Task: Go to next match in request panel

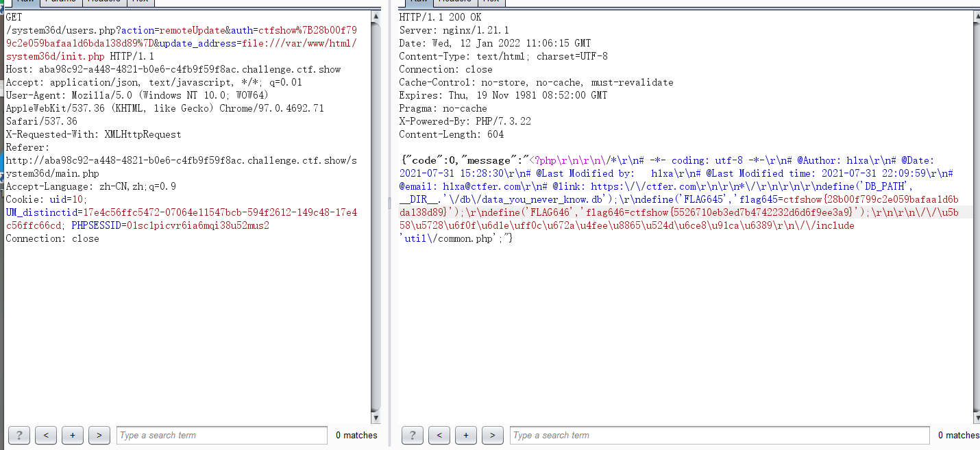Action: click(x=99, y=435)
